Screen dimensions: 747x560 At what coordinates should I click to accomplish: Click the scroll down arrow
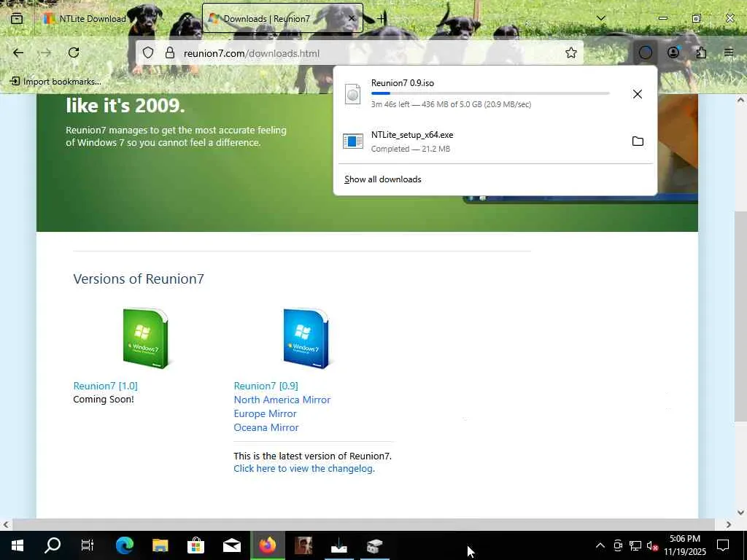pyautogui.click(x=740, y=513)
